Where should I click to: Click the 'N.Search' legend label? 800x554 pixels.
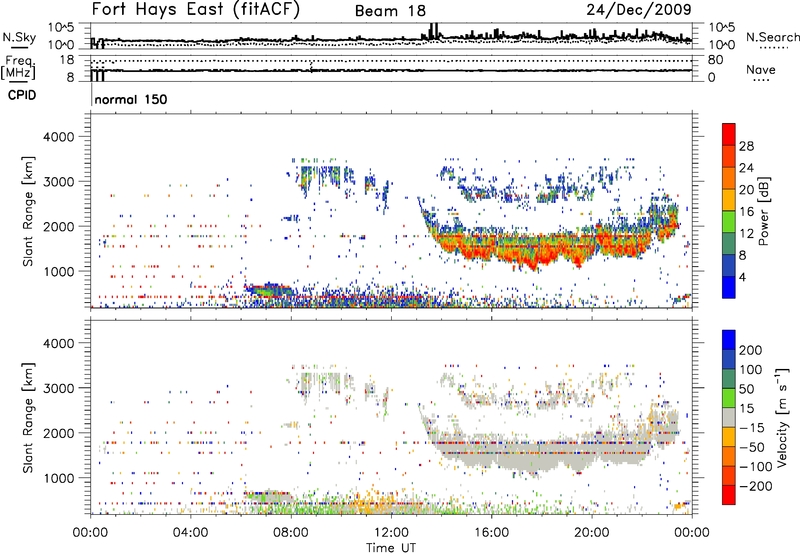tap(772, 37)
